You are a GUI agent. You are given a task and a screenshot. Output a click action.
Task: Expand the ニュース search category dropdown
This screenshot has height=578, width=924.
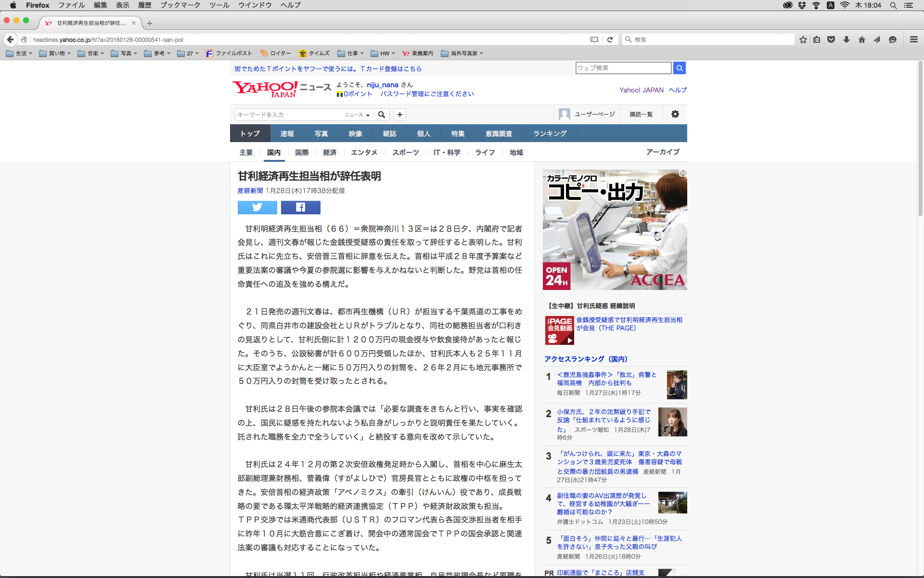click(x=357, y=115)
